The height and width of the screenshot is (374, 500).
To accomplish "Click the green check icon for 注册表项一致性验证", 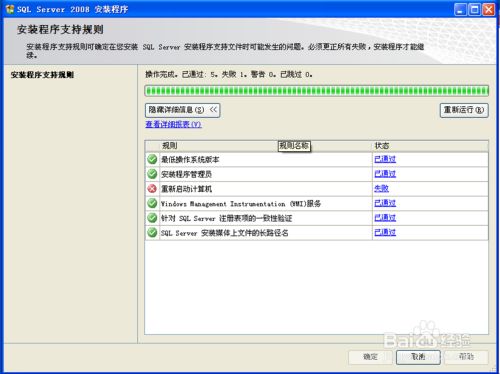I will (x=152, y=218).
